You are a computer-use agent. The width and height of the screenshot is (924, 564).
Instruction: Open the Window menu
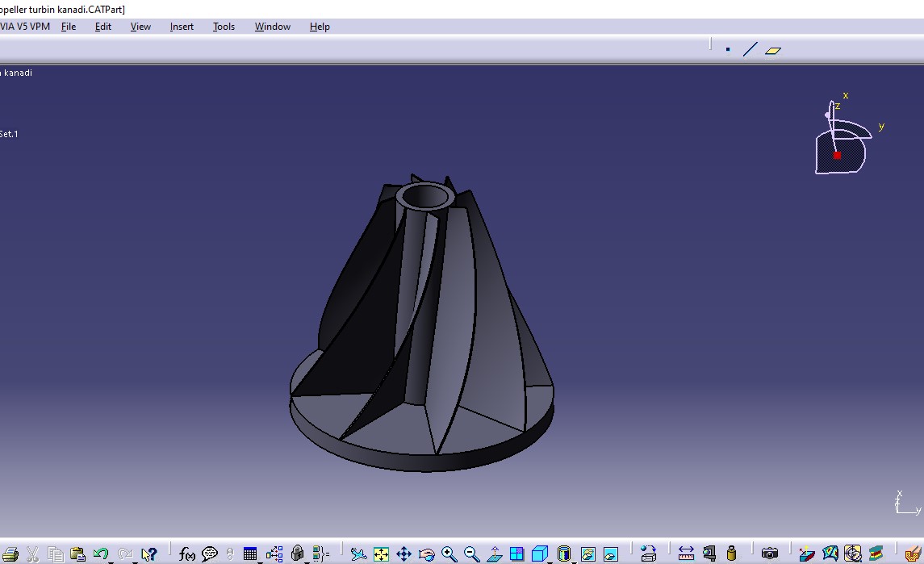pyautogui.click(x=272, y=27)
